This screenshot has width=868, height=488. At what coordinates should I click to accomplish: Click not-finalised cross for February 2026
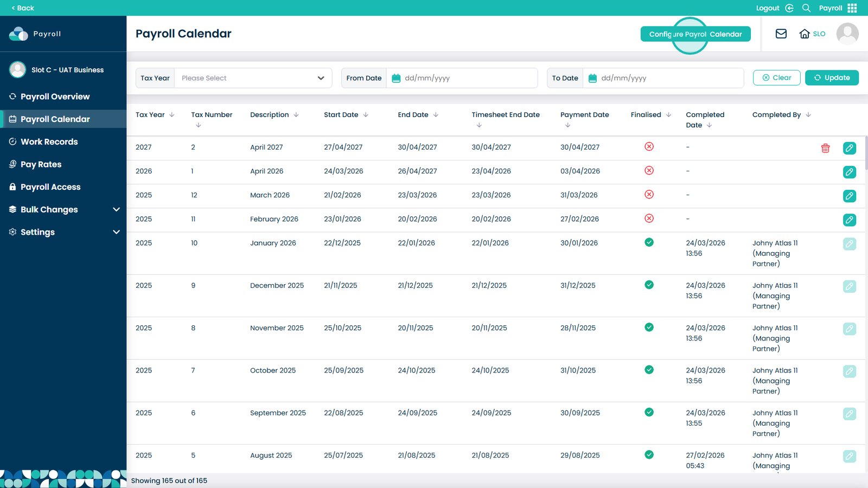click(649, 218)
